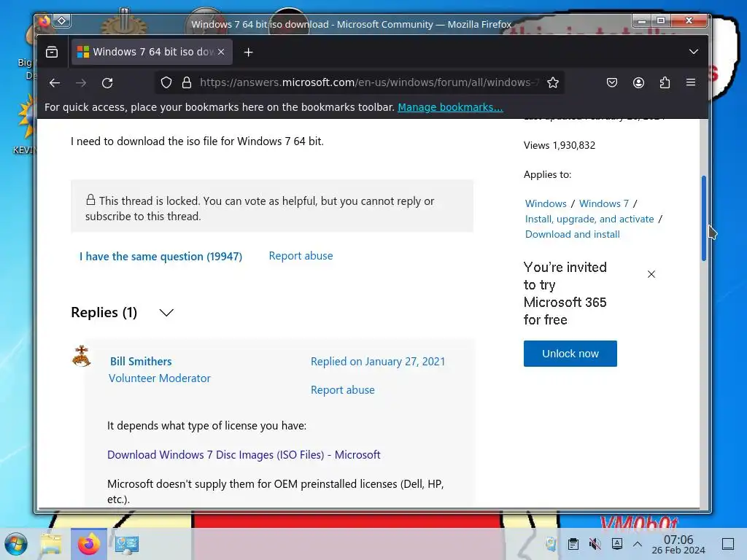Collapse the Replies (1) section

tap(166, 313)
